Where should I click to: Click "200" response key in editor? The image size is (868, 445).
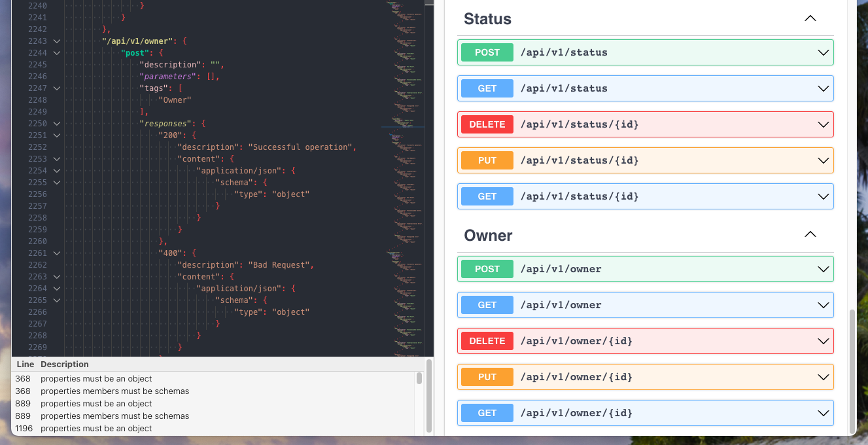click(x=170, y=135)
